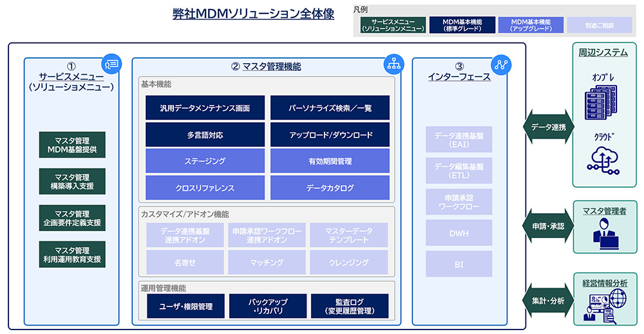This screenshot has height=334, width=644.
Task: Click the カスタマイズ/アドオン機能 section label
Action: pos(185,214)
